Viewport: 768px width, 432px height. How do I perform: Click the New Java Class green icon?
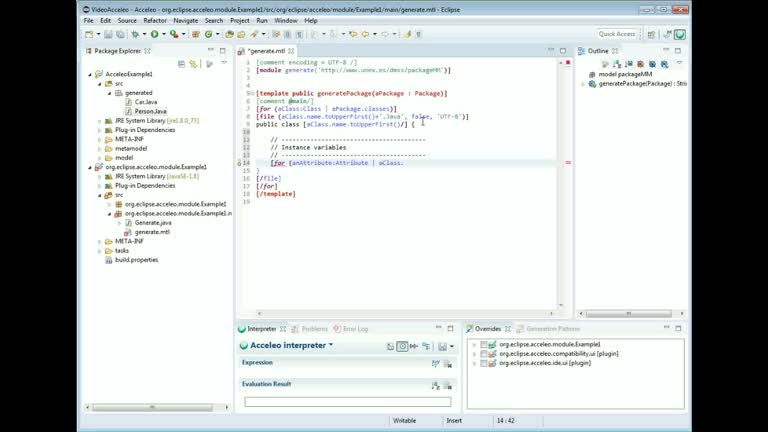[209, 34]
